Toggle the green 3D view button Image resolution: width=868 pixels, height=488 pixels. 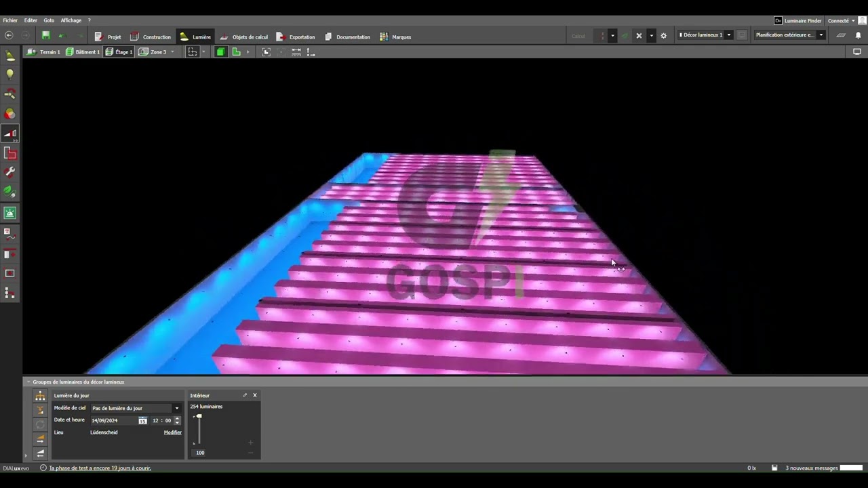tap(220, 52)
